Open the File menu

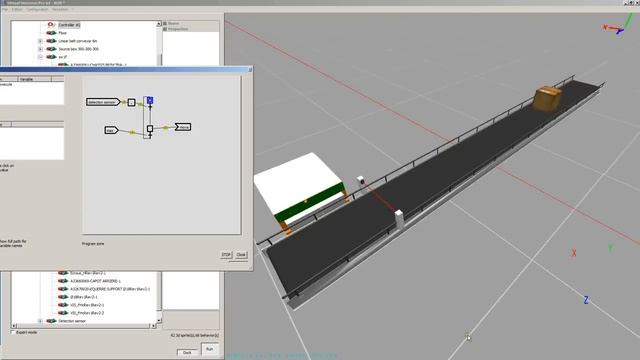coord(5,9)
